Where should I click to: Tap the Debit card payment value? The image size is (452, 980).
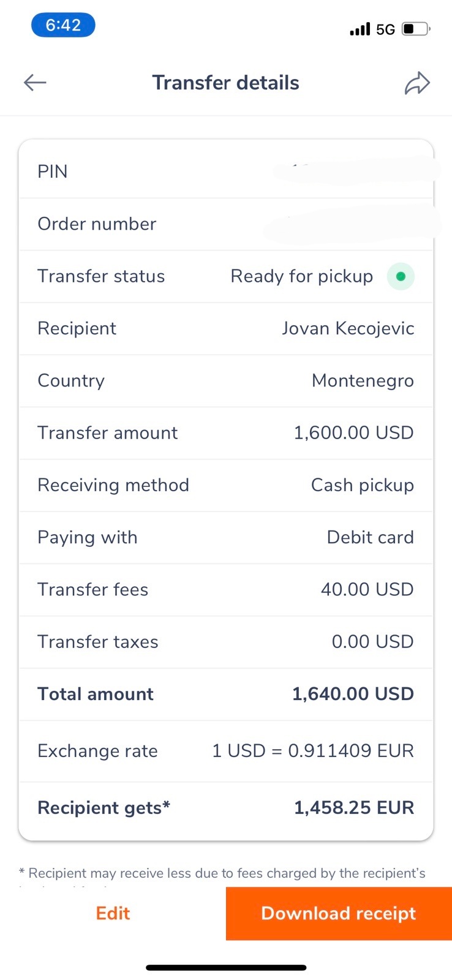(370, 537)
